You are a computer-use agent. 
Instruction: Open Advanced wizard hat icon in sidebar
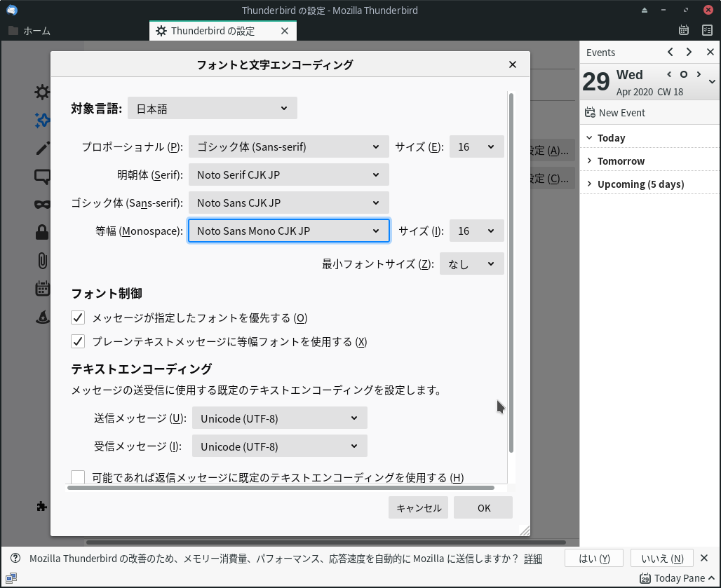click(42, 317)
